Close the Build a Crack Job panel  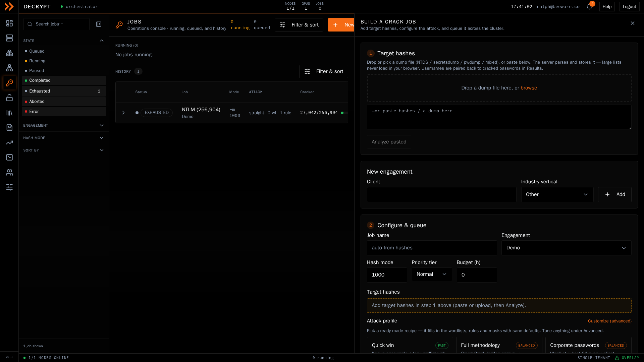coord(632,23)
